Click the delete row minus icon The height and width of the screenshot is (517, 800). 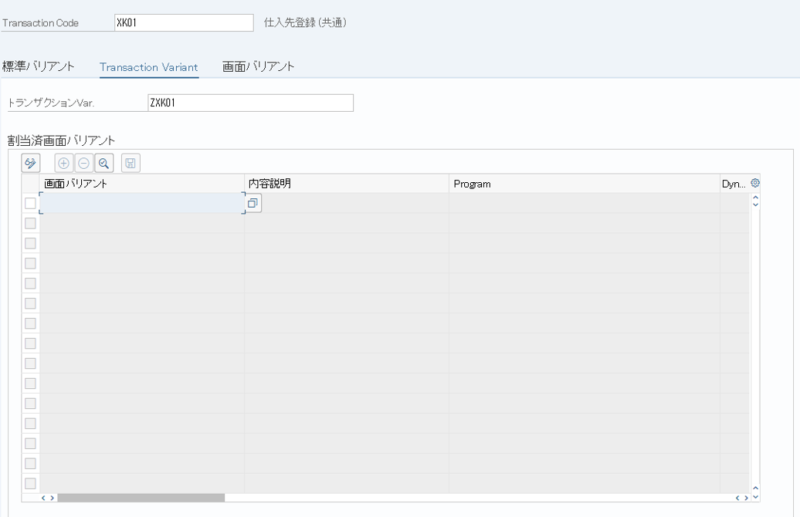tap(83, 162)
